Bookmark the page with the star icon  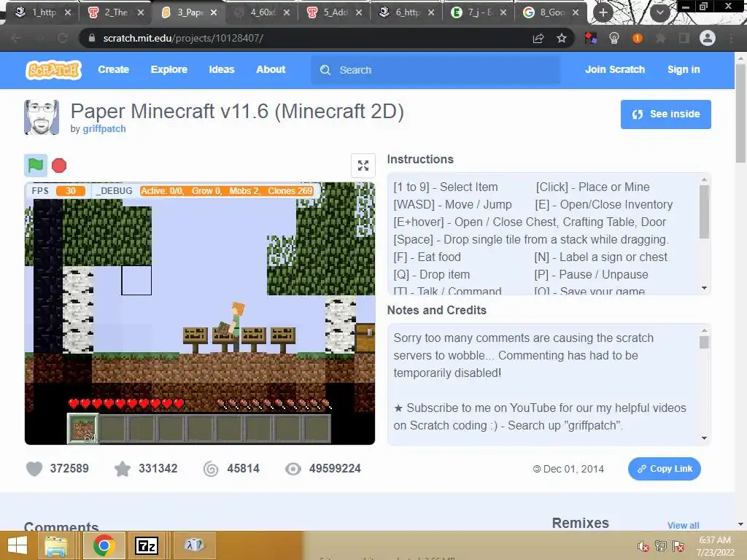point(562,38)
